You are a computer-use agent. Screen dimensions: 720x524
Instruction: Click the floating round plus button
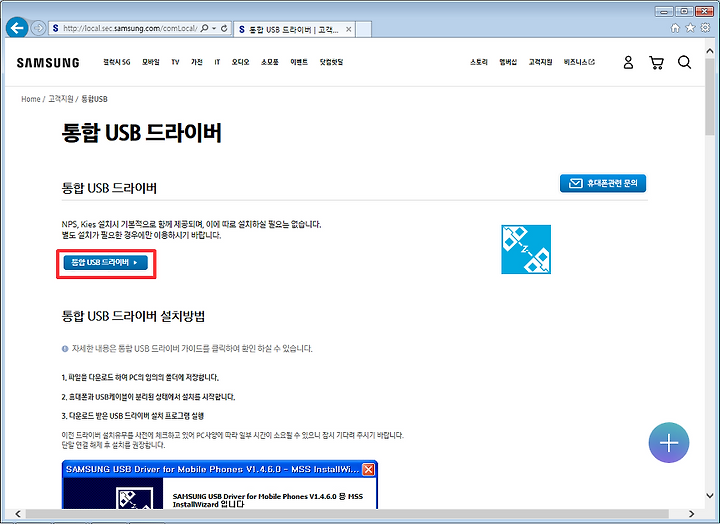click(x=669, y=443)
